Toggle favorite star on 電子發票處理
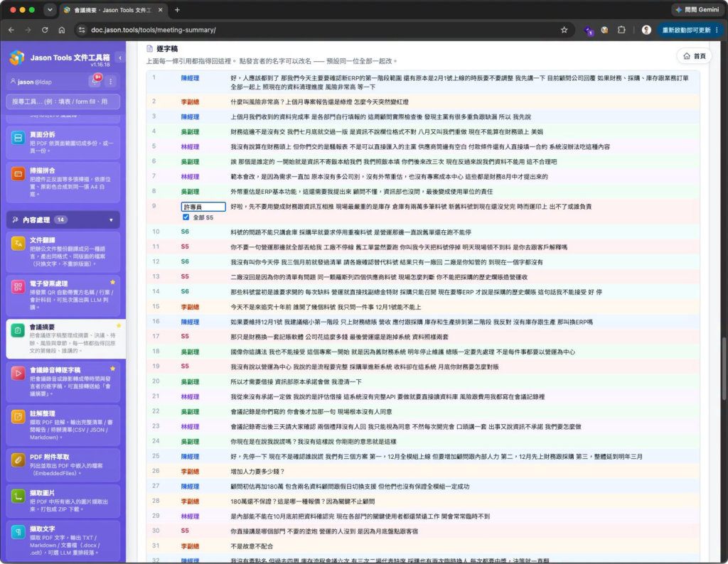 click(x=112, y=282)
